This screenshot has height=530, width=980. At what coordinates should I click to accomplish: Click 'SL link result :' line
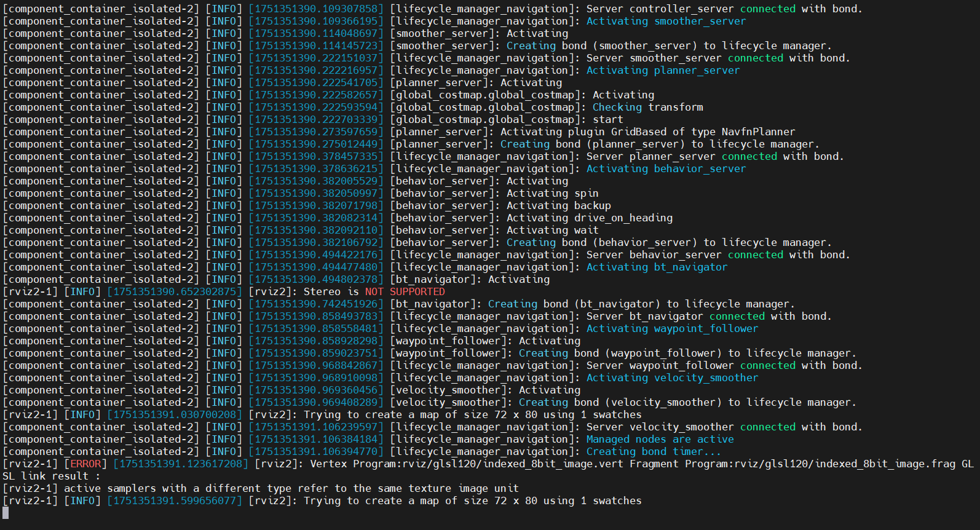[x=52, y=476]
